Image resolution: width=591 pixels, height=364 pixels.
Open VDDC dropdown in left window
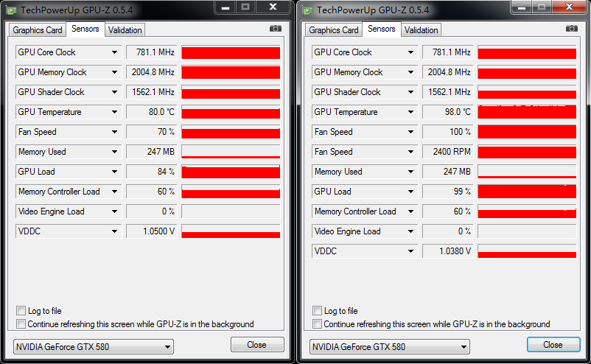tap(114, 231)
